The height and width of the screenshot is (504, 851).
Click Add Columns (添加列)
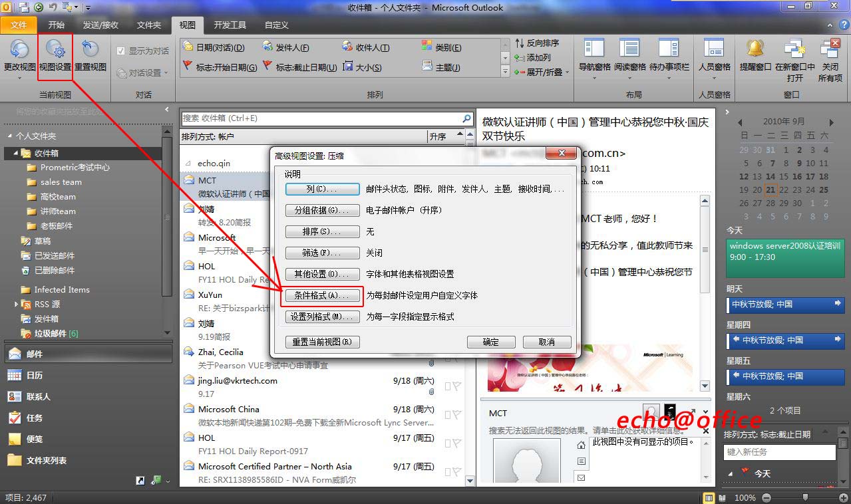(533, 57)
